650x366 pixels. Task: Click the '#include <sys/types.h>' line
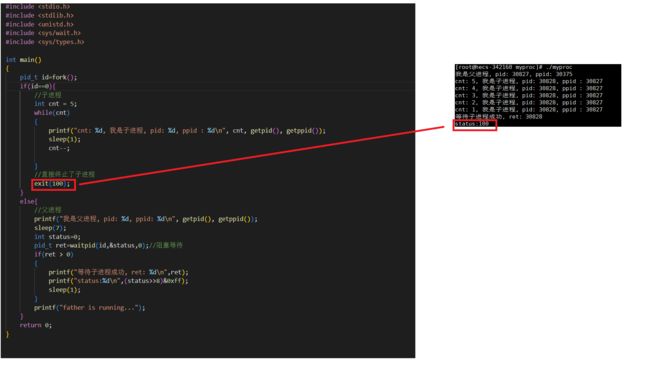click(45, 42)
